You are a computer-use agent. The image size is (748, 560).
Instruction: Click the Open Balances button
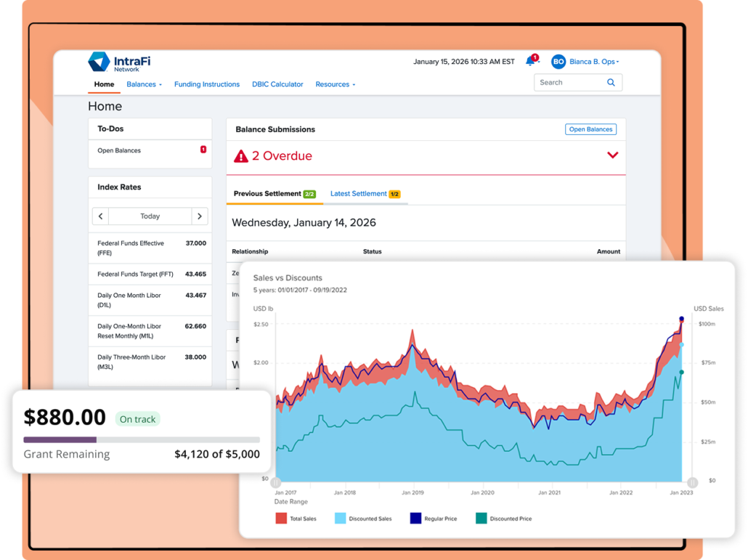point(590,129)
